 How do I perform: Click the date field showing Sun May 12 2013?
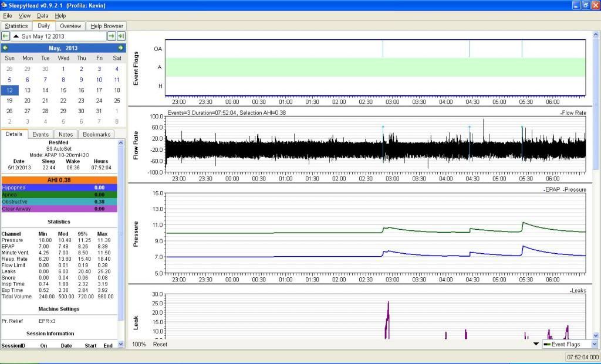[59, 36]
